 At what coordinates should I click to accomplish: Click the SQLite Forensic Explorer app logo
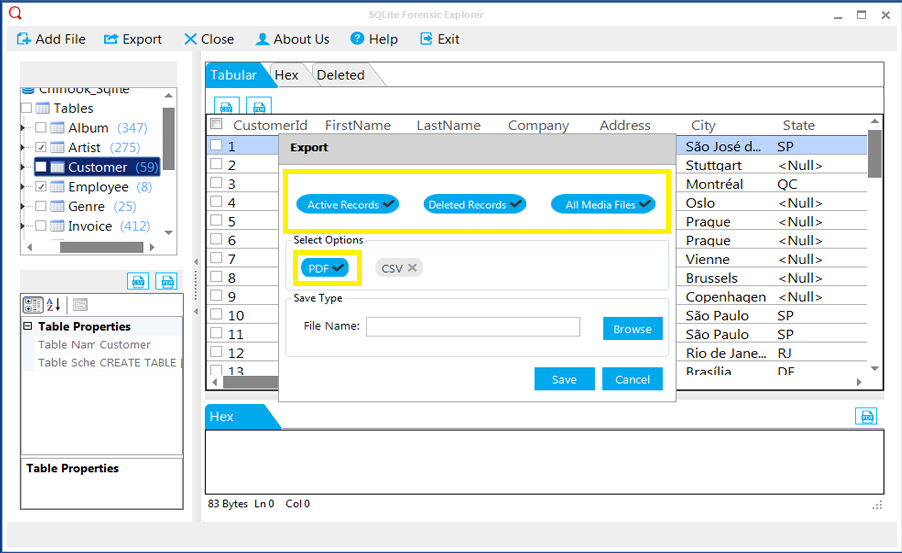tap(15, 13)
